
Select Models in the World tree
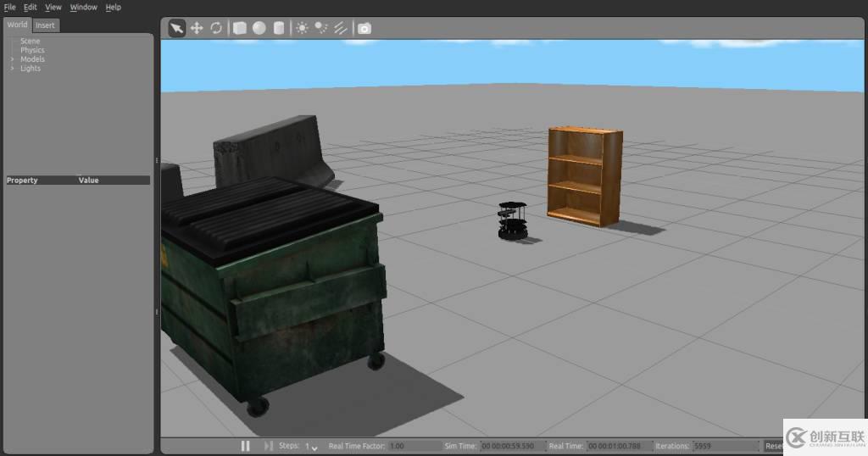click(32, 59)
